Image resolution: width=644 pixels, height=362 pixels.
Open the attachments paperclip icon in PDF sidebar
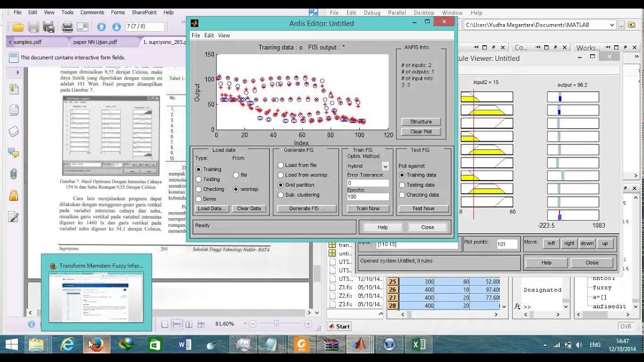click(x=14, y=174)
